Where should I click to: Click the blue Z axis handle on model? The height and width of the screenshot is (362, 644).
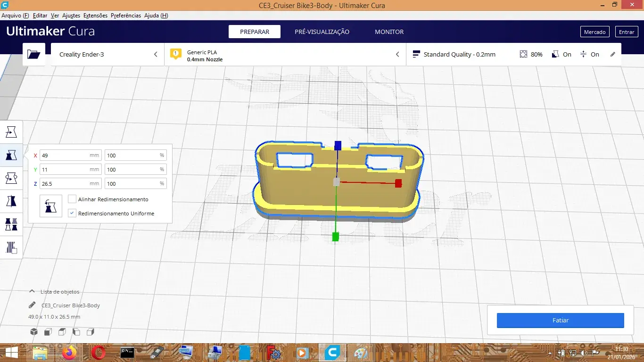click(x=338, y=145)
